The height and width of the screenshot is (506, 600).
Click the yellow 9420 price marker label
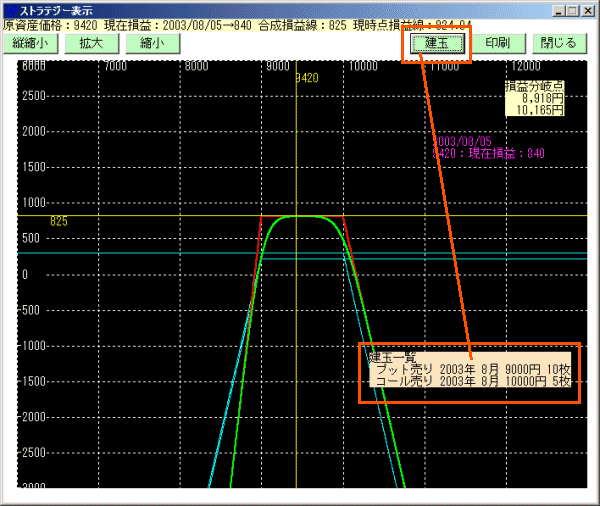click(307, 78)
